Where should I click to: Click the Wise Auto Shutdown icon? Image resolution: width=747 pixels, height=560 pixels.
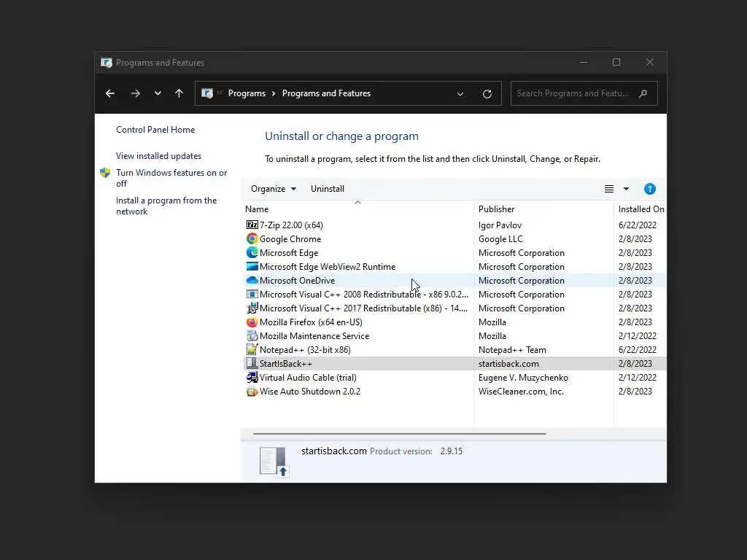(x=252, y=392)
